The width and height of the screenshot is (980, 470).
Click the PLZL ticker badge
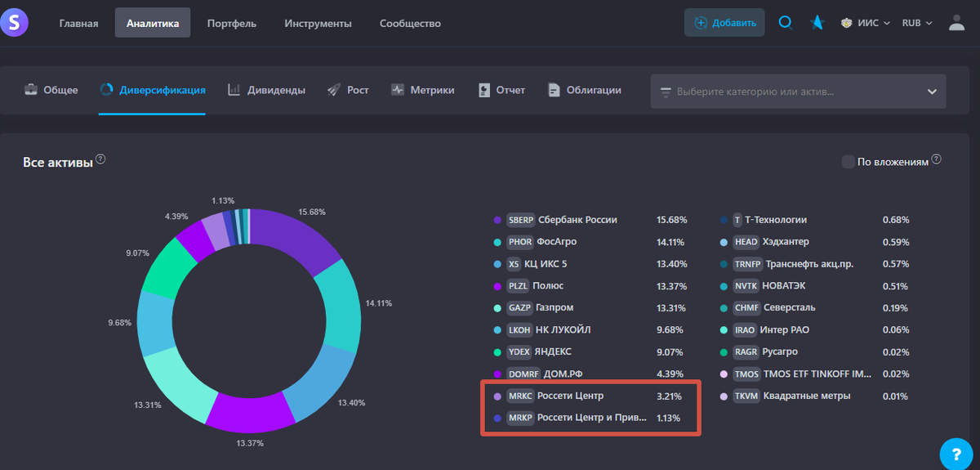click(x=518, y=286)
